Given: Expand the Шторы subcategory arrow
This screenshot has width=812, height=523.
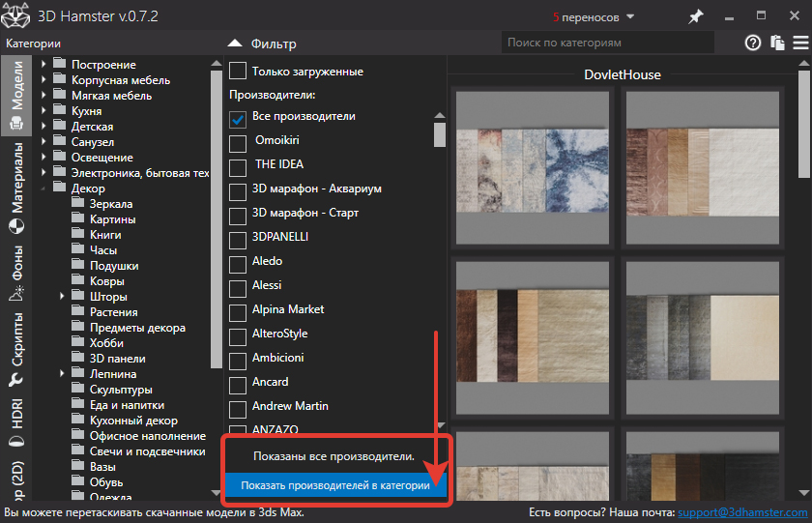Looking at the screenshot, I should coord(62,296).
